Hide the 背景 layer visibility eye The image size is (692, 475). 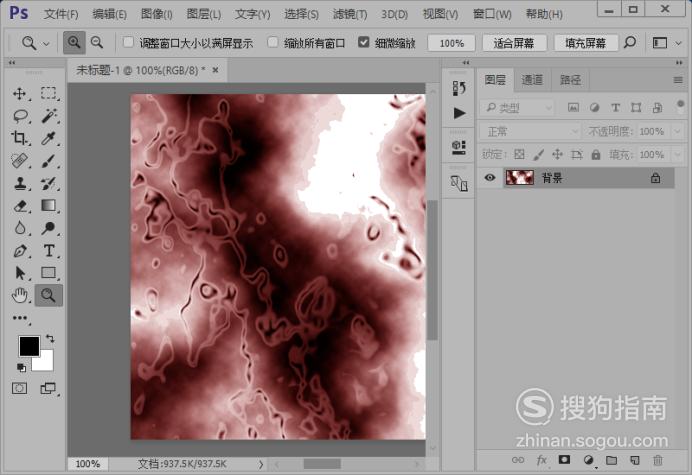click(489, 177)
